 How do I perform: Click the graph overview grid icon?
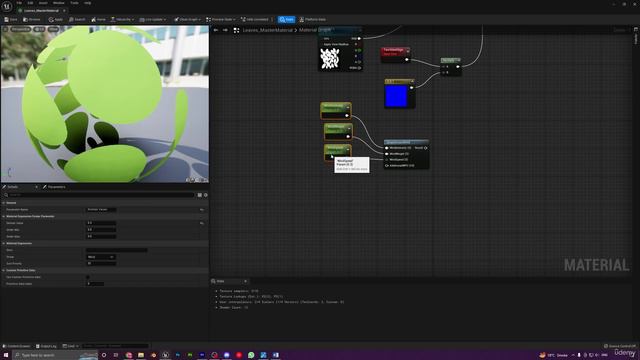pyautogui.click(x=236, y=30)
